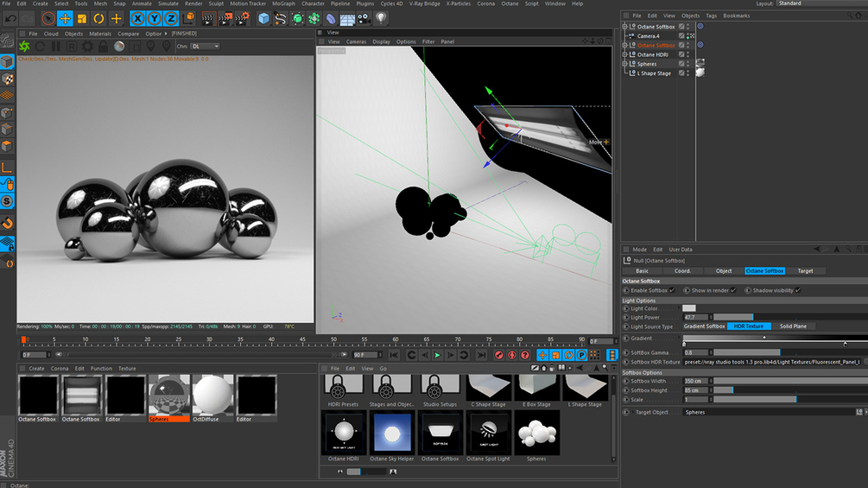The width and height of the screenshot is (868, 488).
Task: Add a Light object from toolbar
Action: 381,19
